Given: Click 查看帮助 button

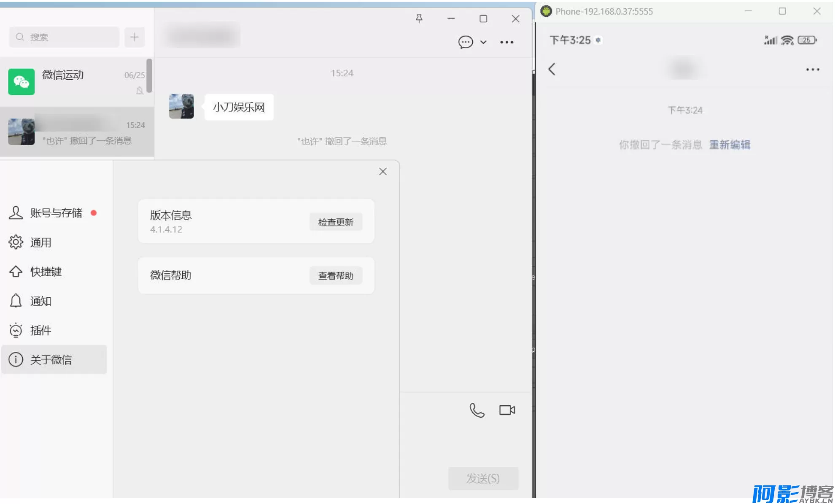Looking at the screenshot, I should click(x=335, y=276).
